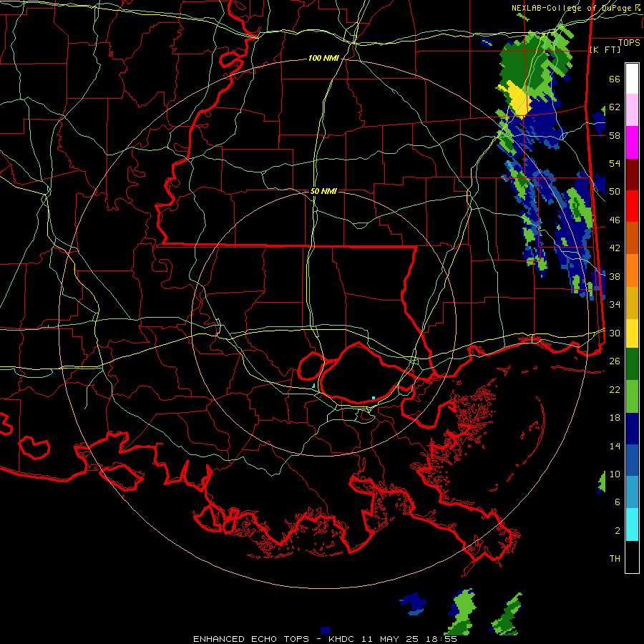Click the [K FT] units label
644x644 pixels.
pos(605,50)
